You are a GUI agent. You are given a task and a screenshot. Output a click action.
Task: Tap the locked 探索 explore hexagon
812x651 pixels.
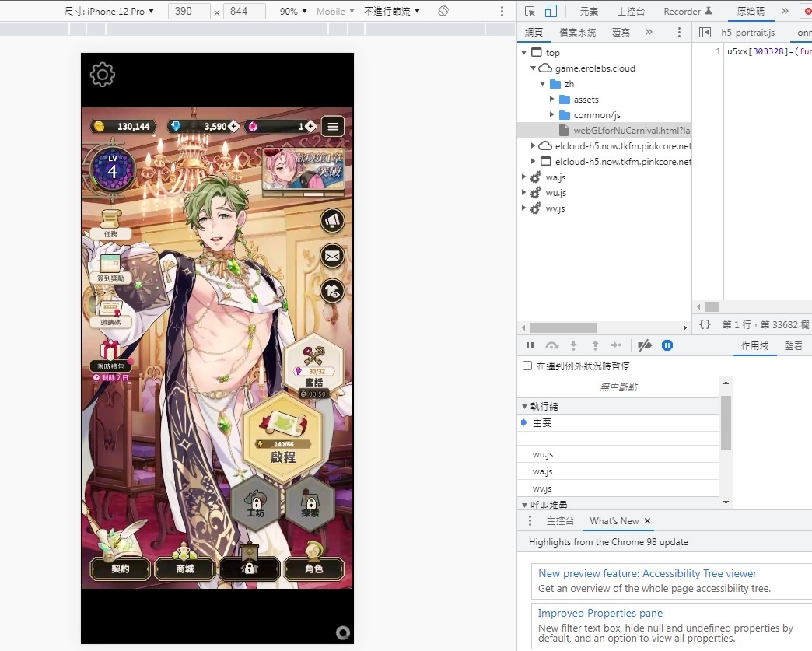310,503
